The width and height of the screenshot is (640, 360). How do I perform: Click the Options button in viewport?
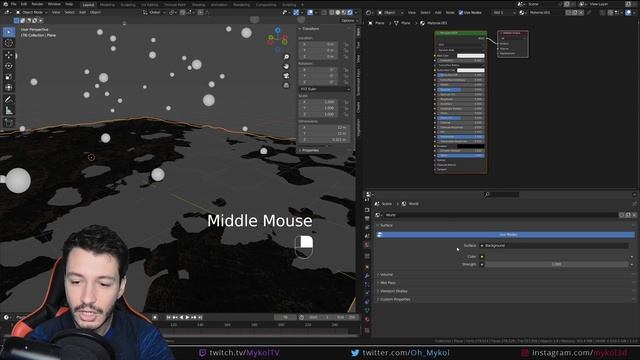(348, 20)
